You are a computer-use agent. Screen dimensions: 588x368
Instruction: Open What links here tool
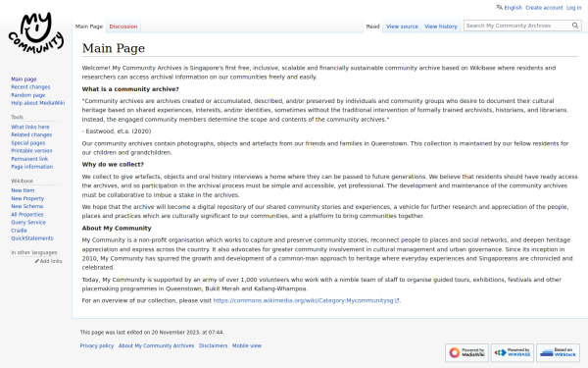coord(30,127)
